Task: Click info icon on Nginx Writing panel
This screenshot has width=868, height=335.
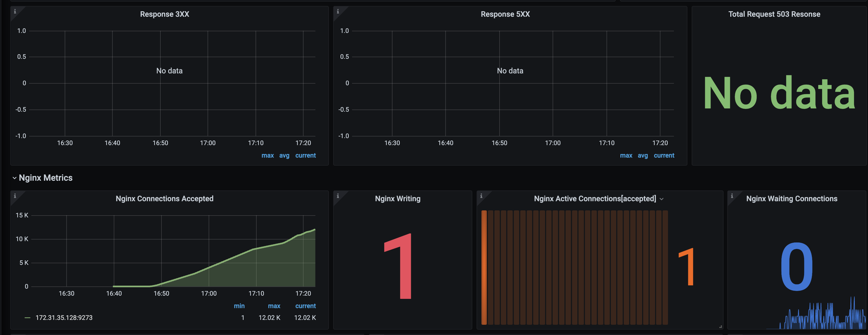Action: (x=337, y=196)
